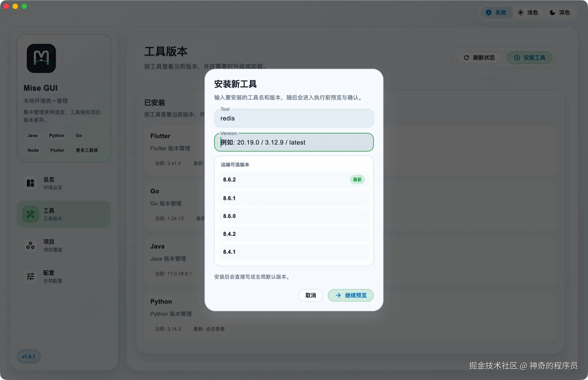Click the system theme icon

(489, 13)
